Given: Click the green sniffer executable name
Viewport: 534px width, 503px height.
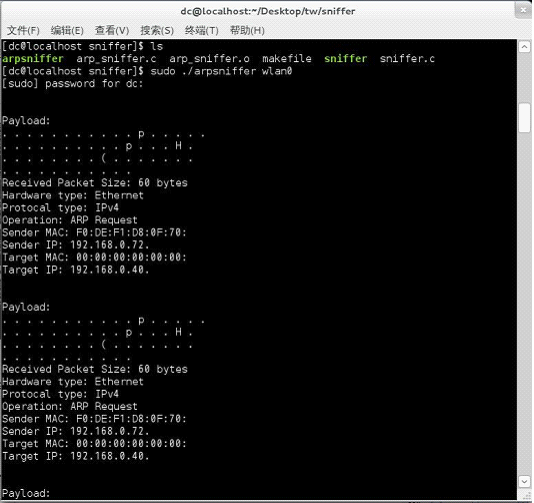Looking at the screenshot, I should [346, 59].
